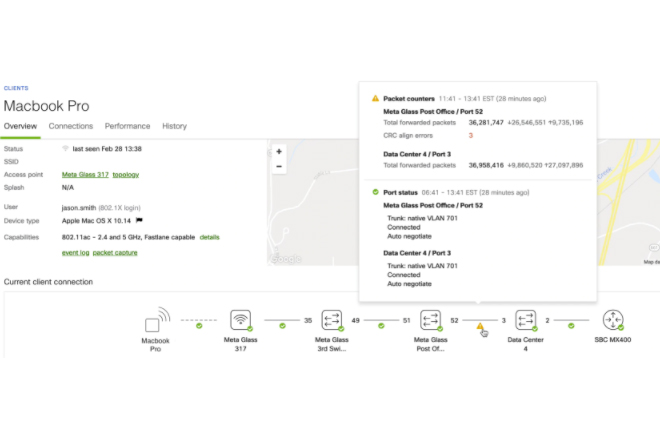The width and height of the screenshot is (660, 440).
Task: Open the Performance tab
Action: [127, 126]
